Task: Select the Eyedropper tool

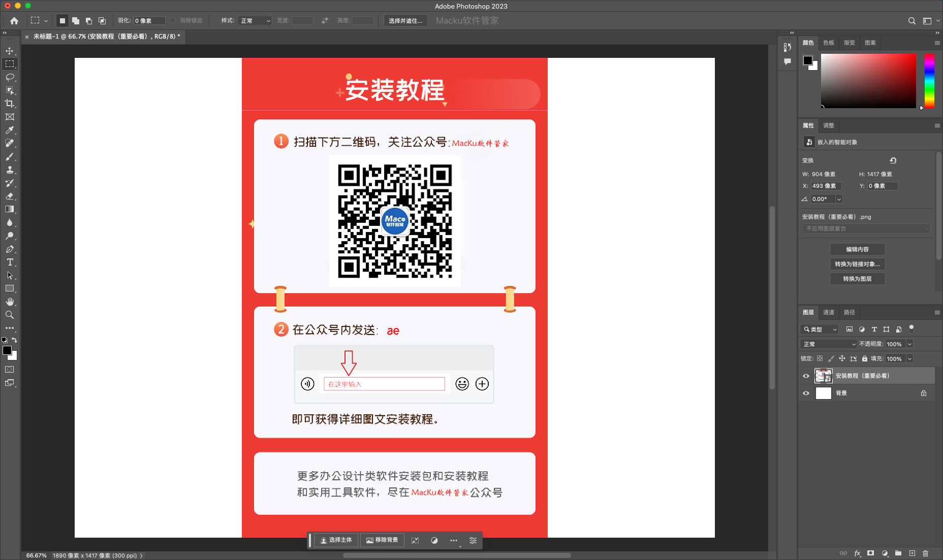Action: pos(10,130)
